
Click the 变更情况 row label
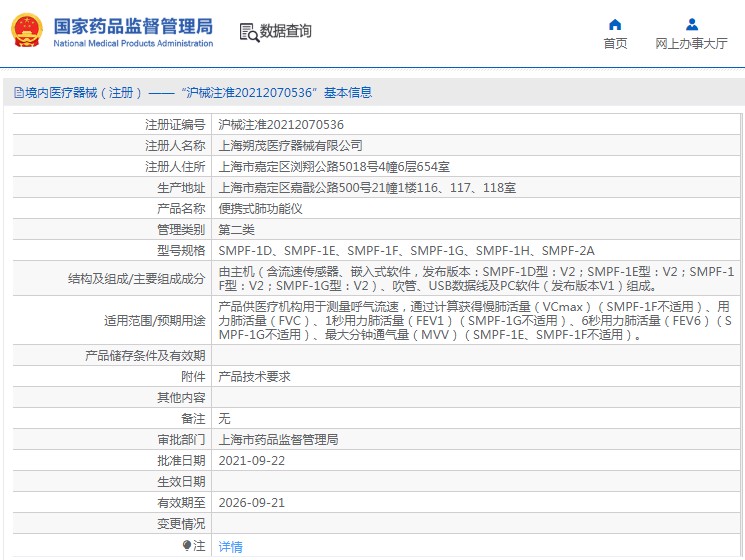[x=181, y=524]
